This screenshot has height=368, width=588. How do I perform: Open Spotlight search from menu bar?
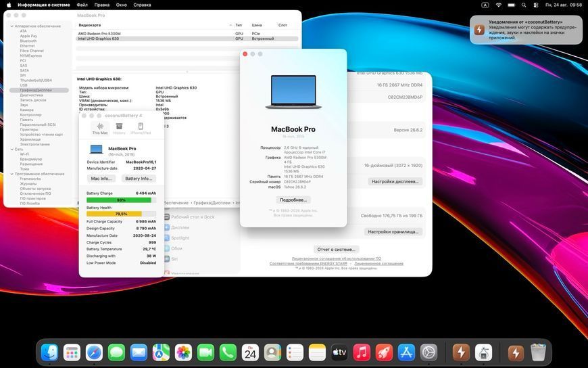pos(524,5)
